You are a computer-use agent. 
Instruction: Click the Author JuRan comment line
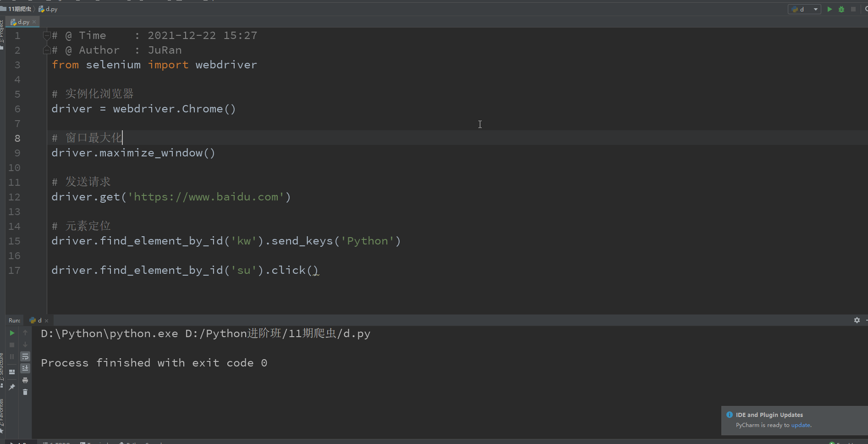[x=117, y=50]
